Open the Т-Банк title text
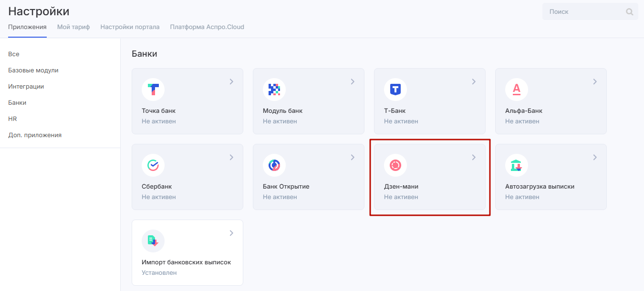This screenshot has width=644, height=291. 395,111
